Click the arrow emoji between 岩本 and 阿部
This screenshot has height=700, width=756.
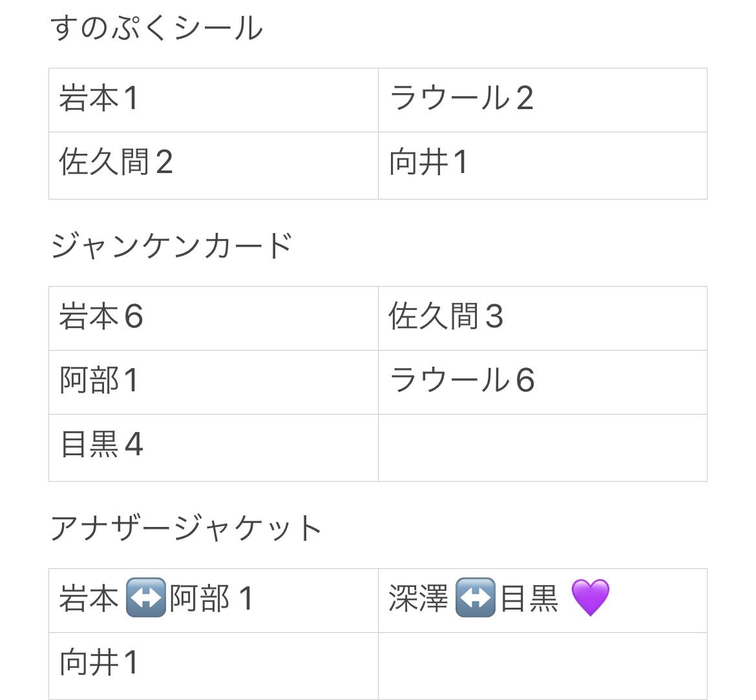click(x=145, y=597)
